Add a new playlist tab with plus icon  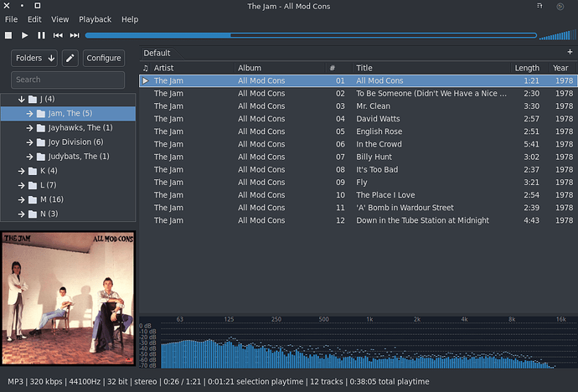570,53
